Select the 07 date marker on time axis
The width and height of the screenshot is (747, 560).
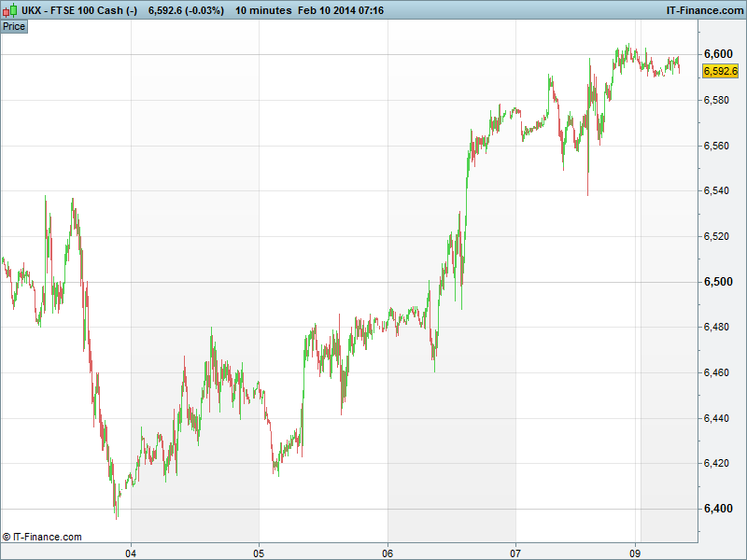[x=515, y=551]
